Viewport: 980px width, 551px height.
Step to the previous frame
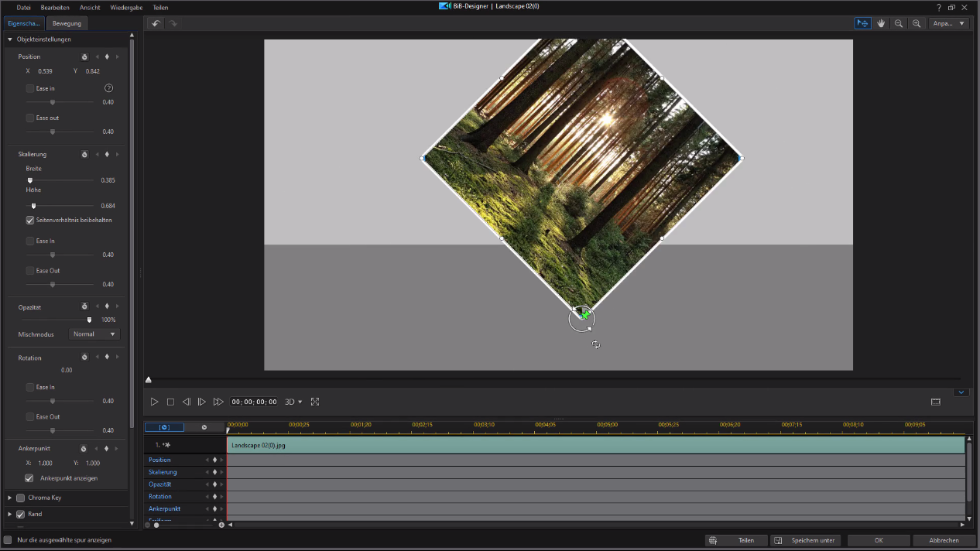click(186, 402)
